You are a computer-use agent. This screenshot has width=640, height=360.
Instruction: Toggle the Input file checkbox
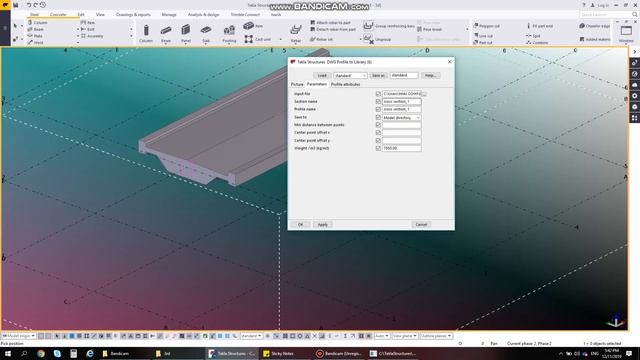point(378,94)
